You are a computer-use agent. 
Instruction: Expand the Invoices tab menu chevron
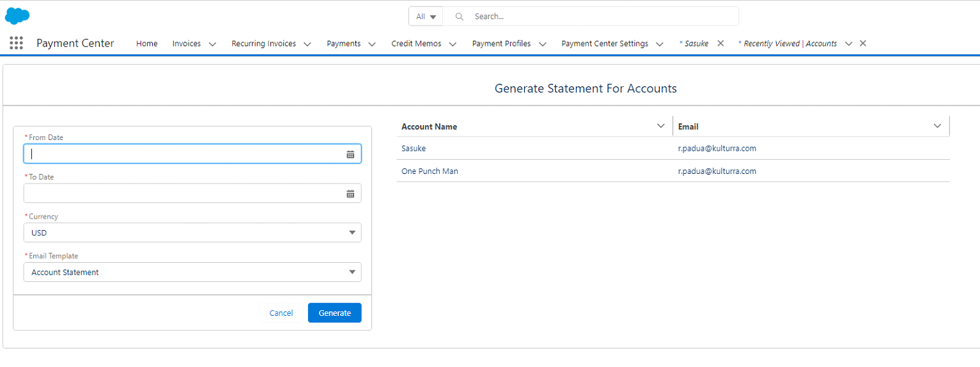213,44
